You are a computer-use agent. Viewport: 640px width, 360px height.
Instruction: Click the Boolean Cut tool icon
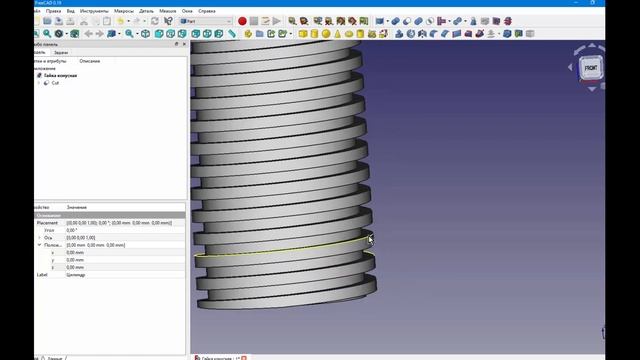tap(407, 21)
